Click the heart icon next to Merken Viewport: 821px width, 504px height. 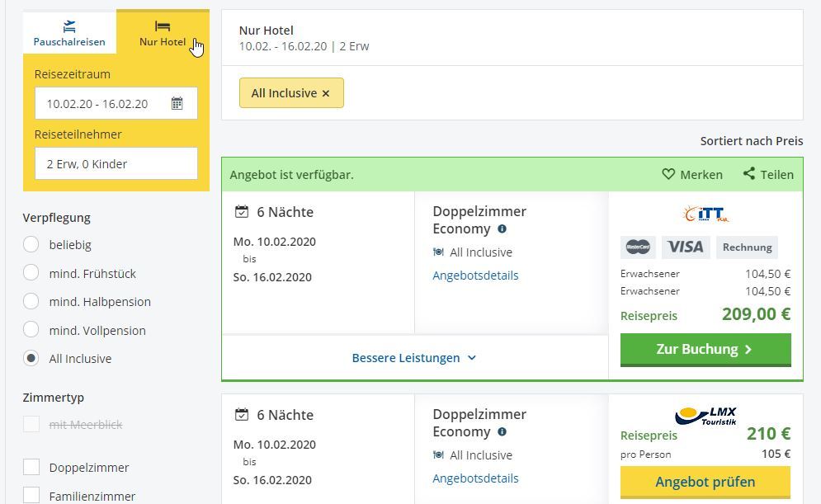coord(668,174)
